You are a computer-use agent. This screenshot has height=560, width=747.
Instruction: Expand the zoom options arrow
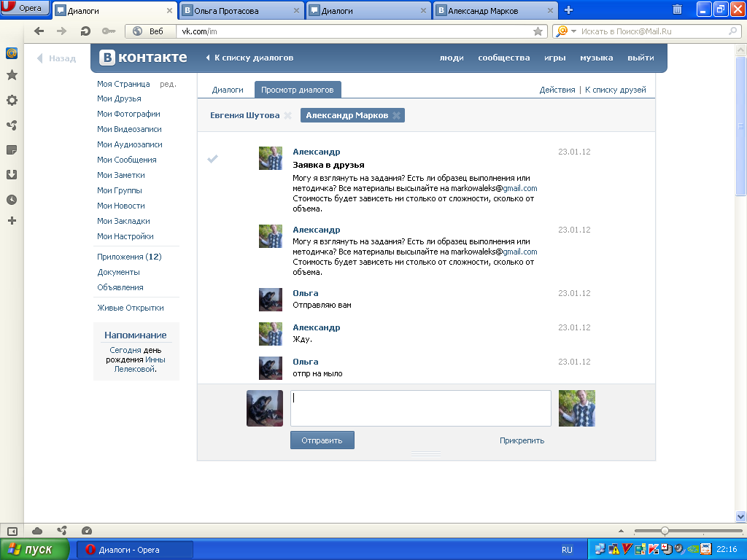coord(621,531)
